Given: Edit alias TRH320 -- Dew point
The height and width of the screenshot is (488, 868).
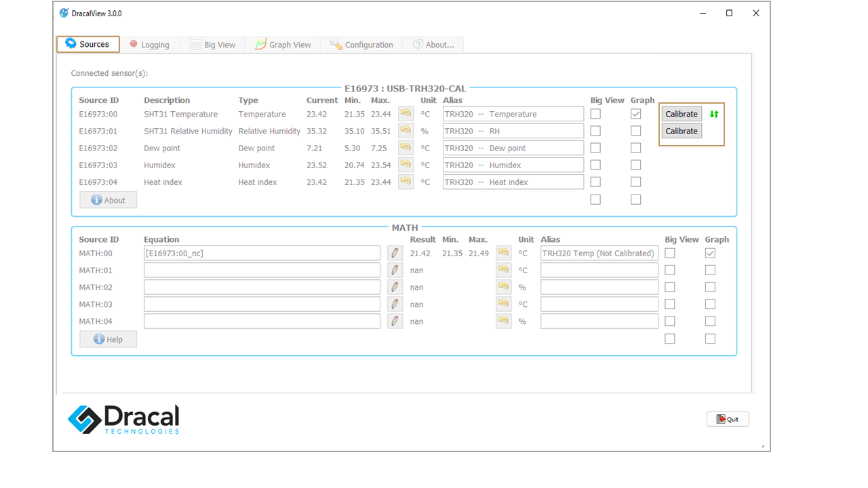Looking at the screenshot, I should pos(513,148).
